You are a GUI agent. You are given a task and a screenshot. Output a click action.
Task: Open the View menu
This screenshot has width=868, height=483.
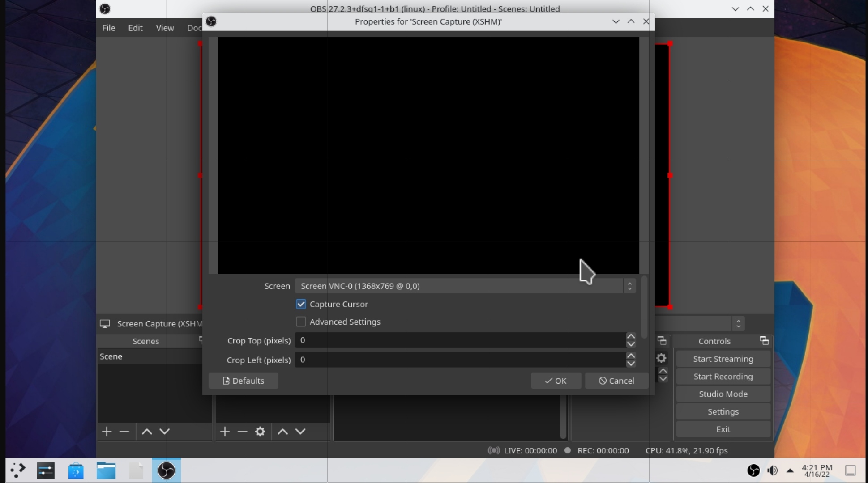coord(165,27)
